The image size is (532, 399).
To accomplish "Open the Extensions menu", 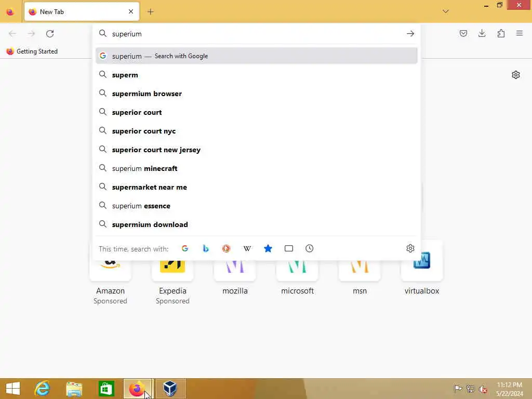I will 501,33.
